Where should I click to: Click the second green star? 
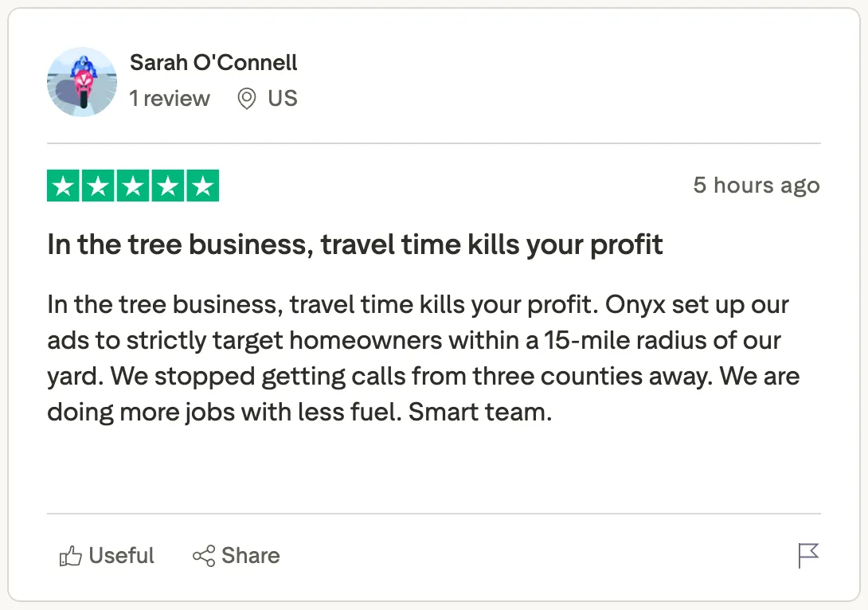98,186
